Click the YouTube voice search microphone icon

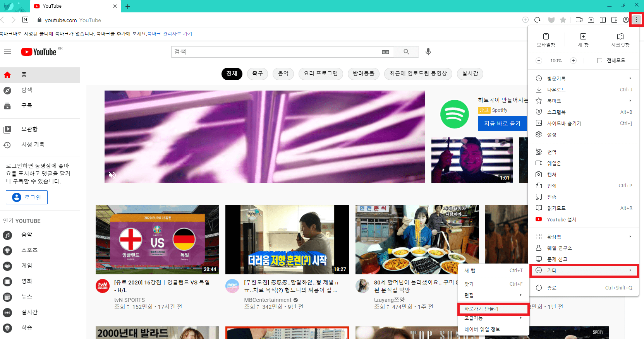(428, 52)
